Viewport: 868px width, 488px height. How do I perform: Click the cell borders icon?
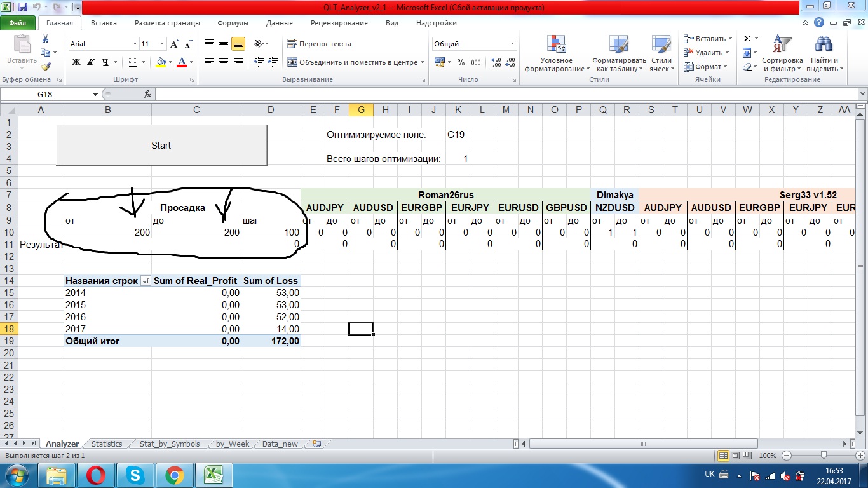tap(133, 62)
